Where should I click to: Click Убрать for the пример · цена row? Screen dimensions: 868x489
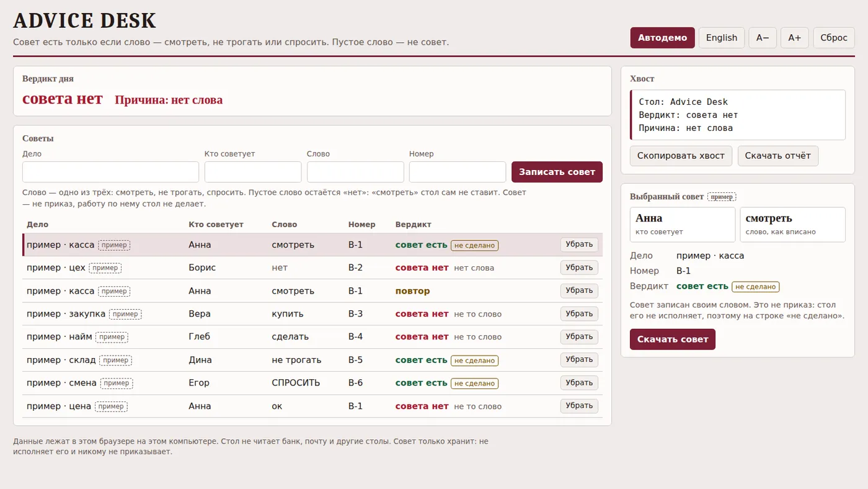[579, 406]
